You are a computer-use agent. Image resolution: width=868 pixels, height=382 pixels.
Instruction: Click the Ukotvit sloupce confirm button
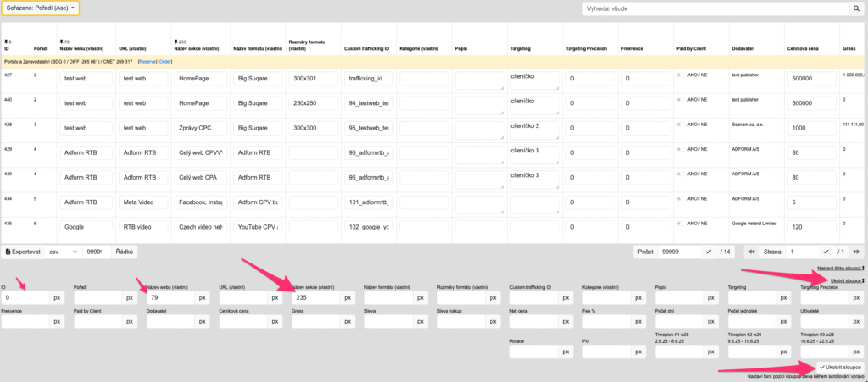pos(839,367)
